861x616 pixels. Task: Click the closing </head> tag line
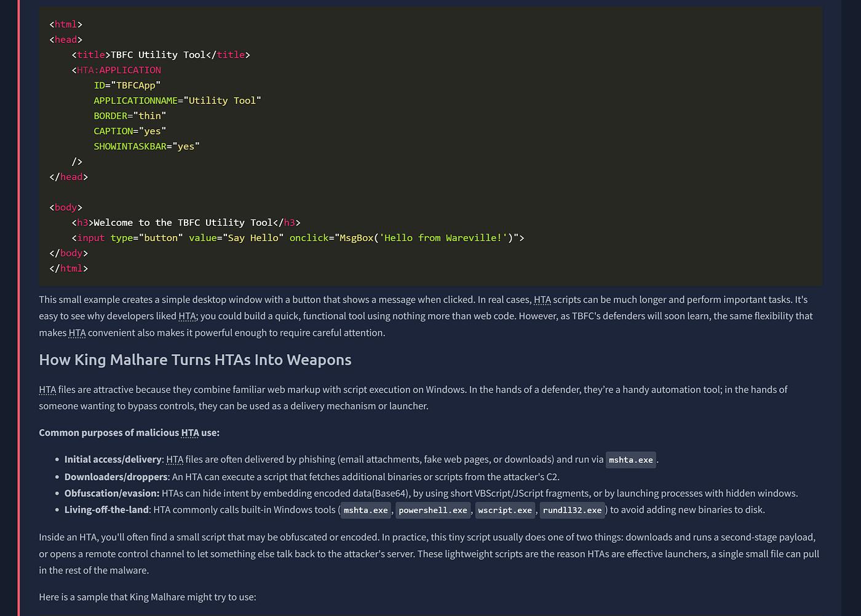(x=69, y=177)
